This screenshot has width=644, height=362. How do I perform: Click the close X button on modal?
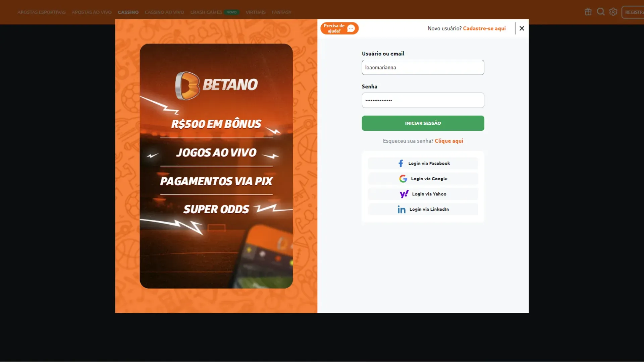click(522, 28)
